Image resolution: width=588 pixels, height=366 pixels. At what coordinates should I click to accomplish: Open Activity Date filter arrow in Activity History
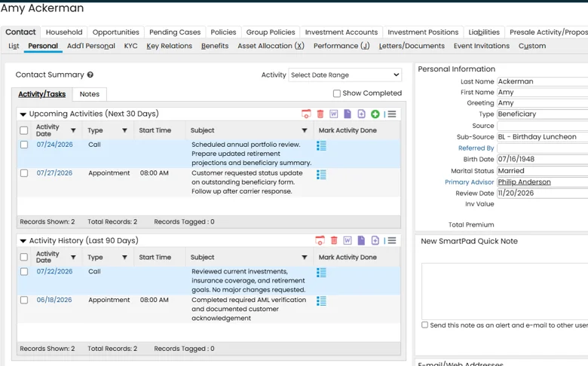(x=73, y=258)
